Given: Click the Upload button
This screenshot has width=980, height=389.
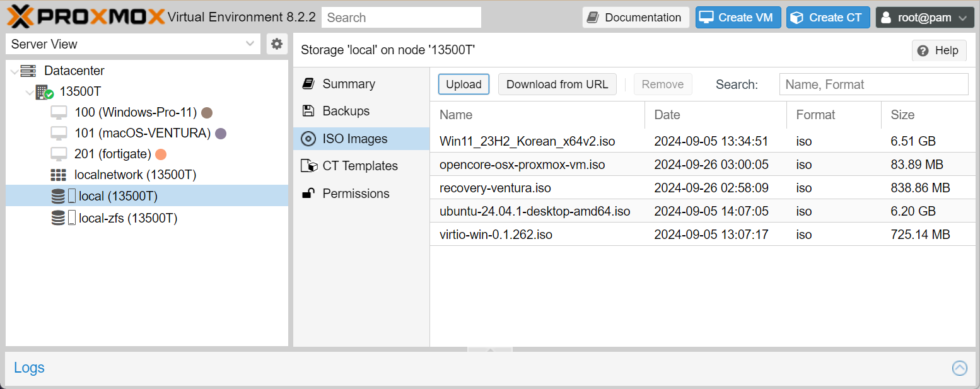Looking at the screenshot, I should 464,84.
